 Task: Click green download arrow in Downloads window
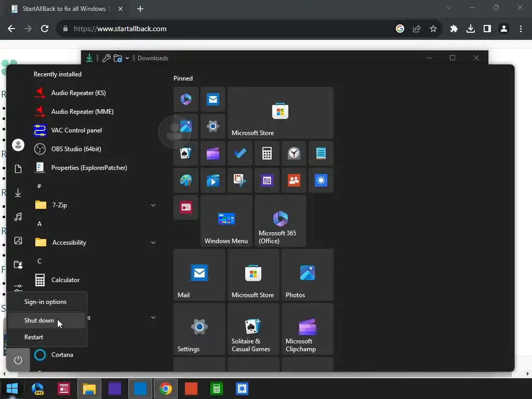point(89,58)
